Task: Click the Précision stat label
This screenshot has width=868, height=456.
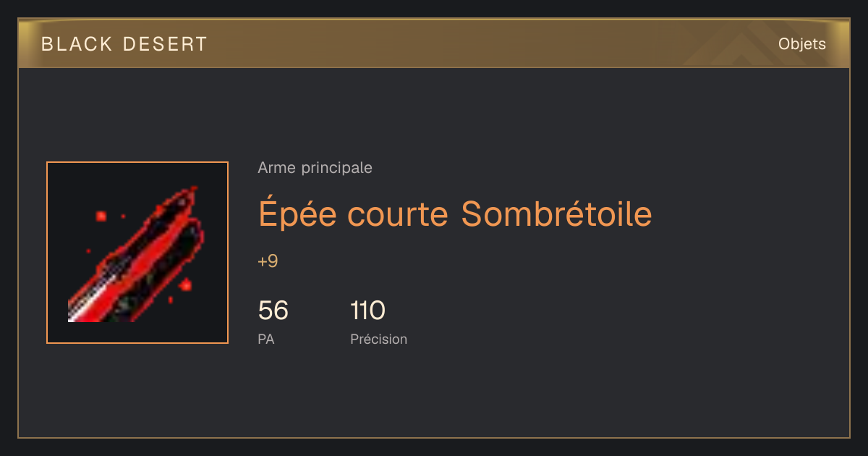Action: (378, 339)
